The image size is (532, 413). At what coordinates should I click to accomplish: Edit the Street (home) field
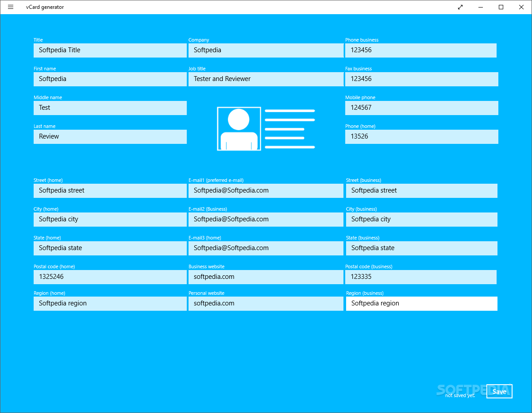[110, 191]
